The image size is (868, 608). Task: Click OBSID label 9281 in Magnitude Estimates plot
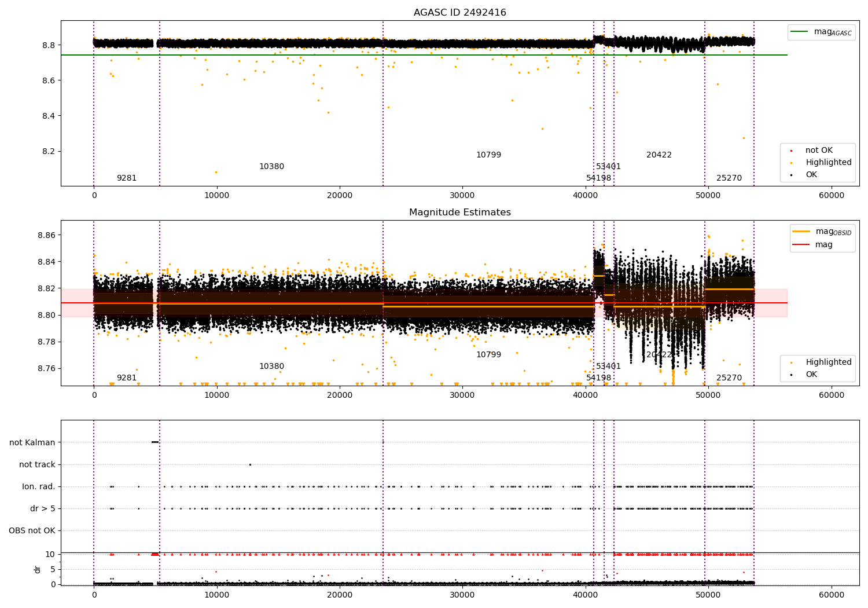(x=127, y=378)
